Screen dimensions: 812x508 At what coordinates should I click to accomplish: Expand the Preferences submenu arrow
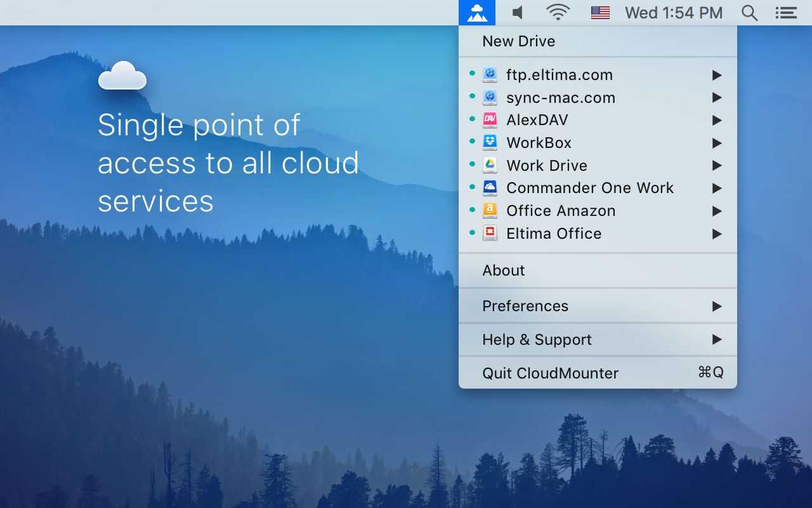717,306
